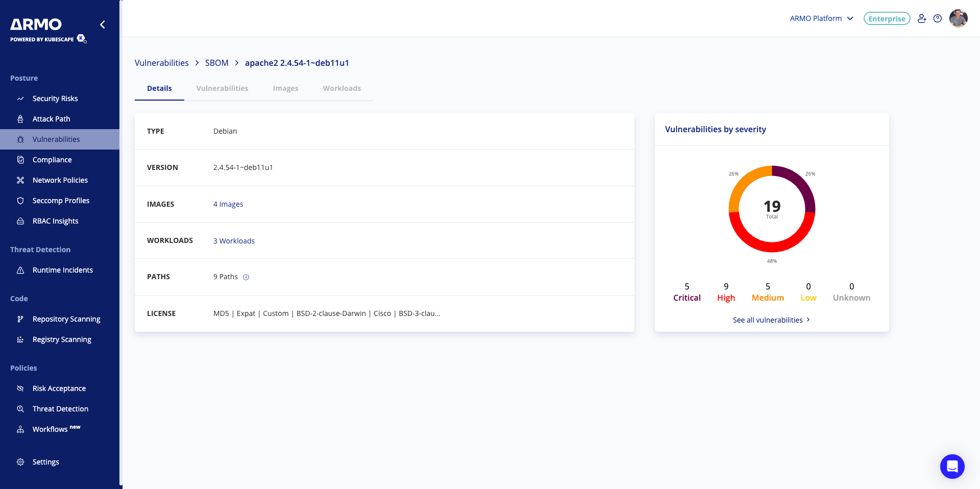Viewport: 980px width, 489px height.
Task: Click the Runtime Incidents warning icon
Action: (20, 270)
